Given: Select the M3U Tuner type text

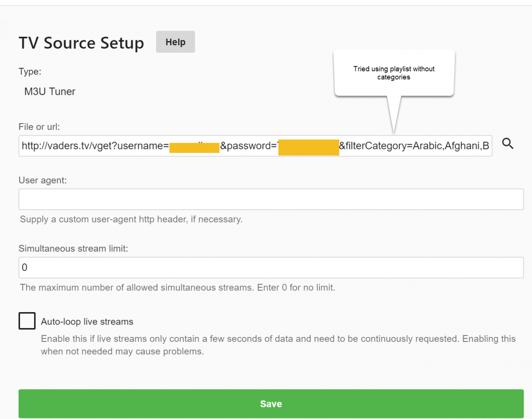Looking at the screenshot, I should click(x=50, y=92).
